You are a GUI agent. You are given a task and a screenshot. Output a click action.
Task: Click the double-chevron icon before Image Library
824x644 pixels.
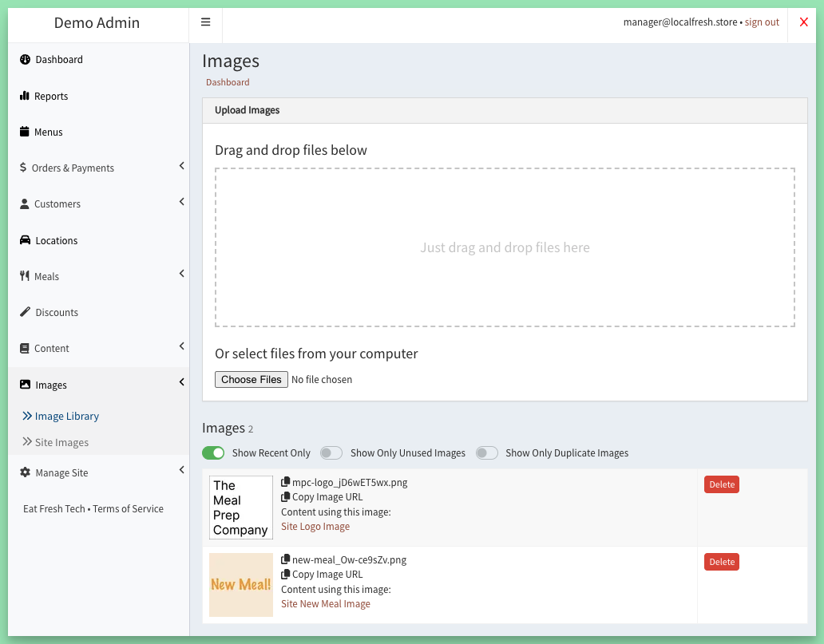pos(27,416)
